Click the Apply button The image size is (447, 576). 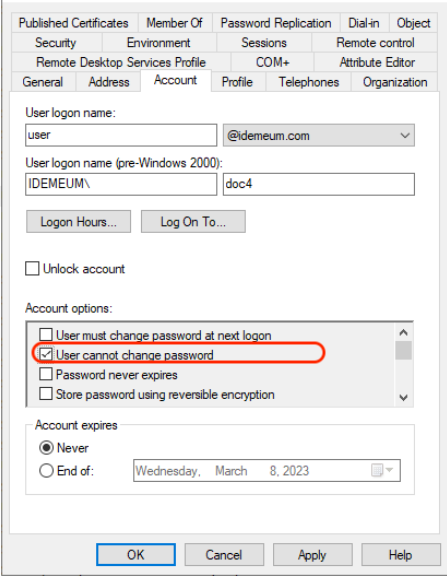tap(312, 555)
